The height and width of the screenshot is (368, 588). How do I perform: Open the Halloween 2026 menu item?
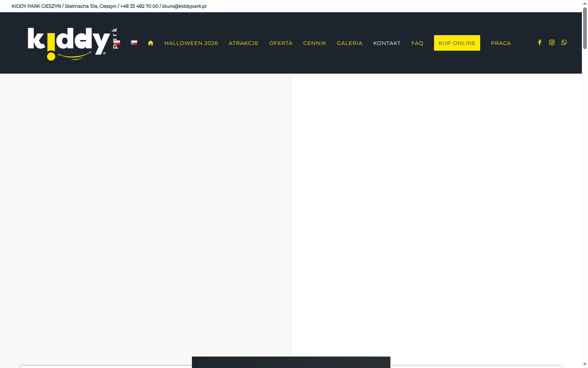click(x=191, y=43)
